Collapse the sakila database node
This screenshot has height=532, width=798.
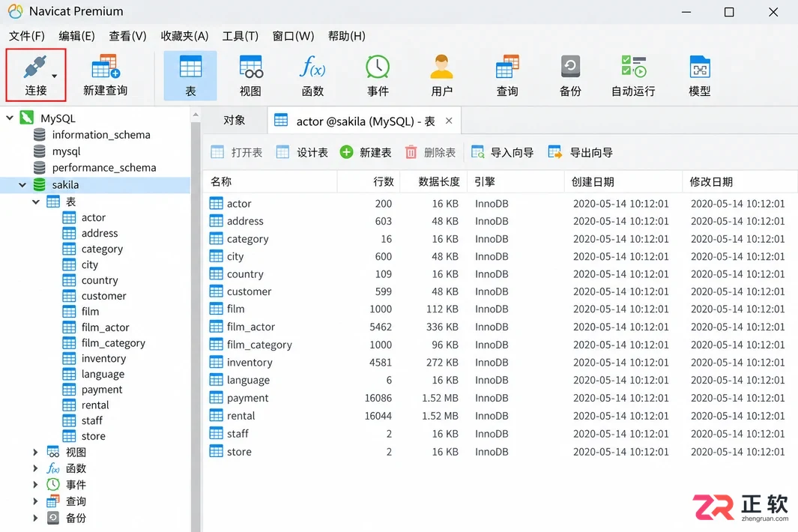22,185
